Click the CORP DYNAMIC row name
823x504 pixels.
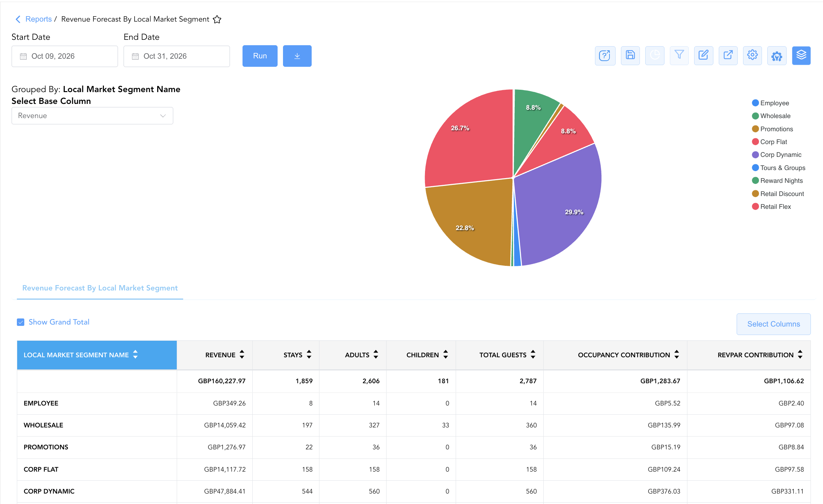click(49, 491)
